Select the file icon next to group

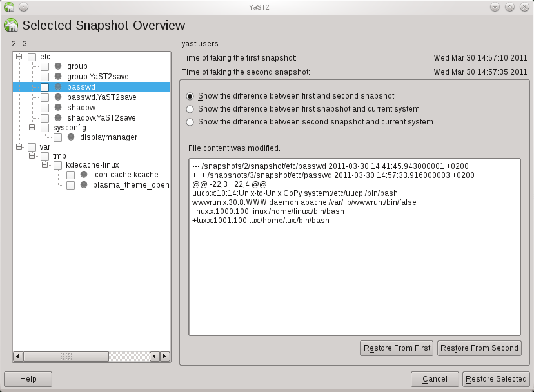click(x=57, y=66)
